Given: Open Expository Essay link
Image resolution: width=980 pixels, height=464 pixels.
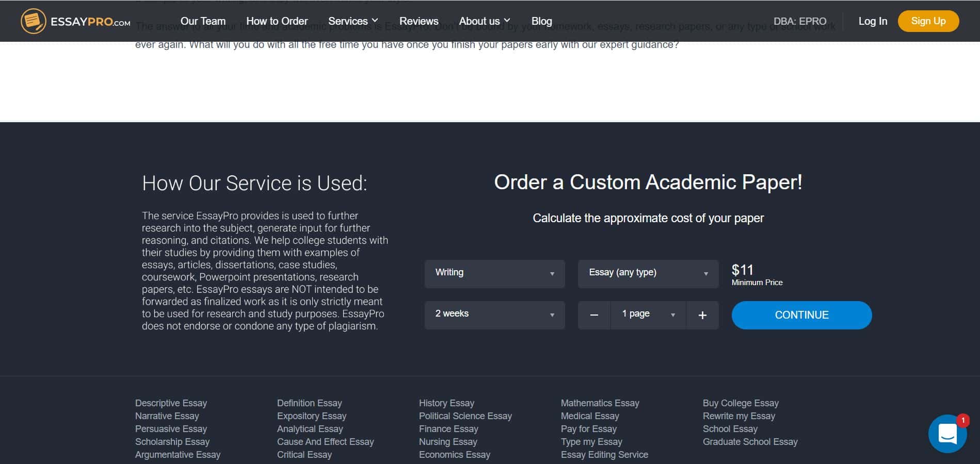Looking at the screenshot, I should pyautogui.click(x=312, y=416).
